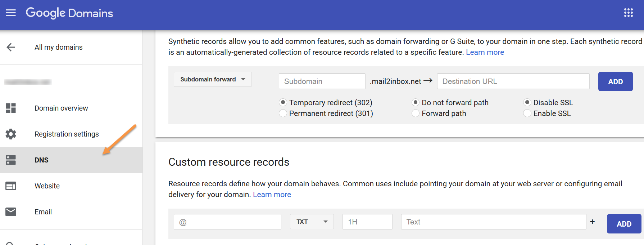Open the Subdomain forward dropdown

pos(213,79)
